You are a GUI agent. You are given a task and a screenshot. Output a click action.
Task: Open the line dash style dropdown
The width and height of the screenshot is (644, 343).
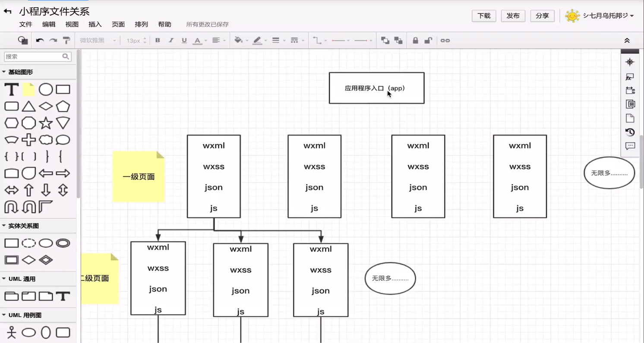coord(297,41)
